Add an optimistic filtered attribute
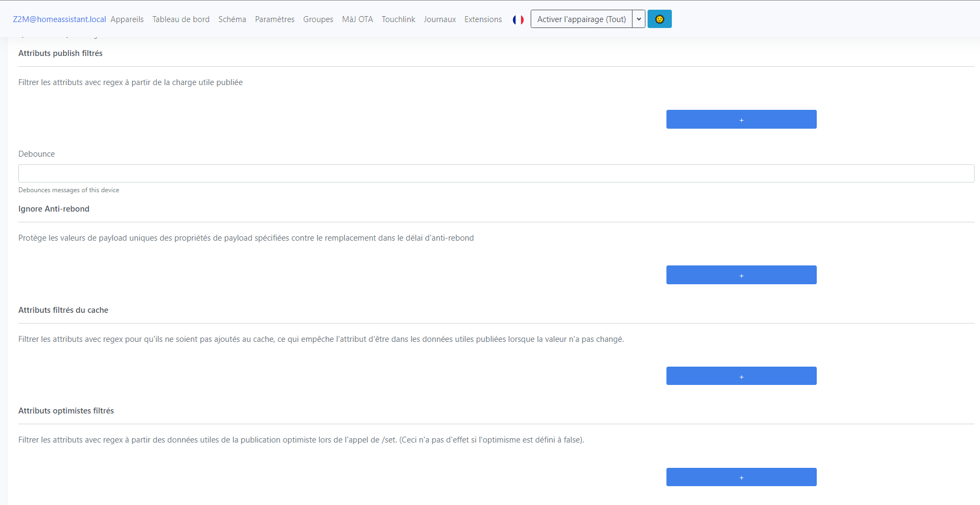The image size is (980, 505). pos(741,476)
